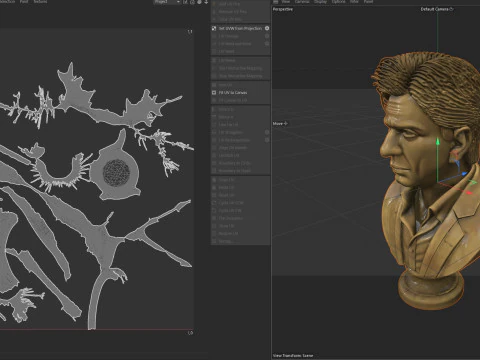Viewport: 480px width, 360px height.
Task: Run Set UVW from Projection command
Action: click(240, 28)
